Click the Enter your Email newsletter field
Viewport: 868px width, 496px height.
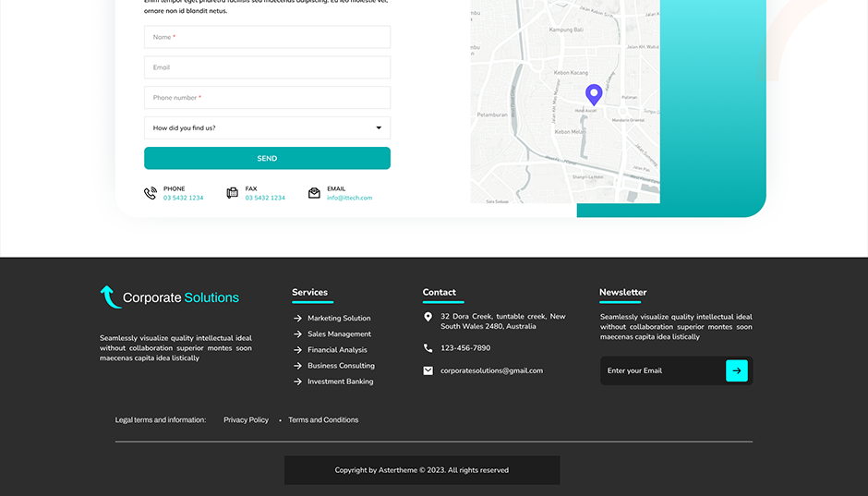click(662, 370)
